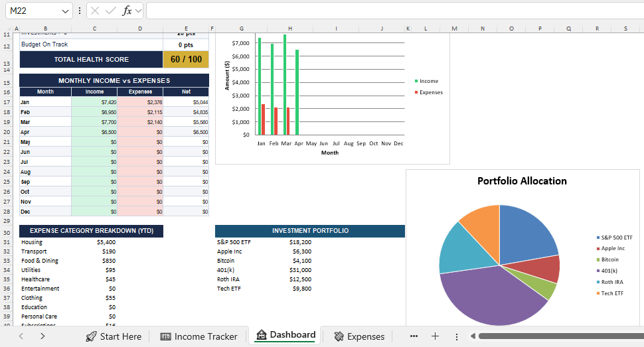Select the Dashboard sheet tab
The width and height of the screenshot is (644, 347).
click(286, 335)
